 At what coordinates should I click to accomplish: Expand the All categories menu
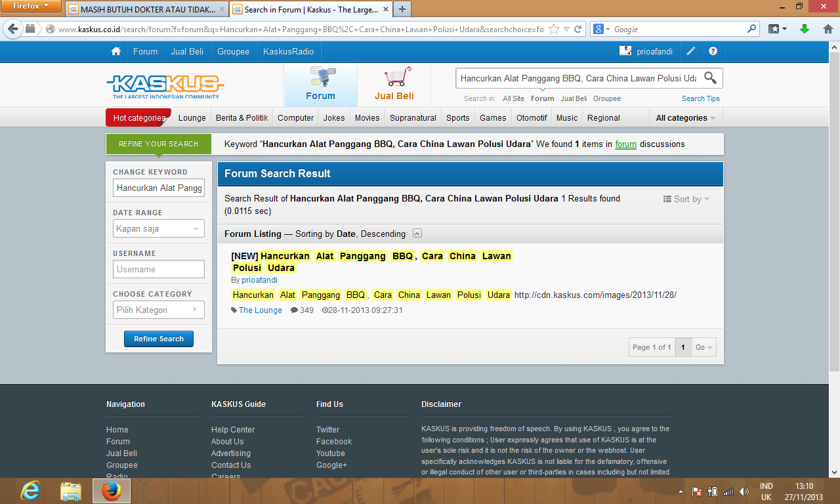pos(686,118)
